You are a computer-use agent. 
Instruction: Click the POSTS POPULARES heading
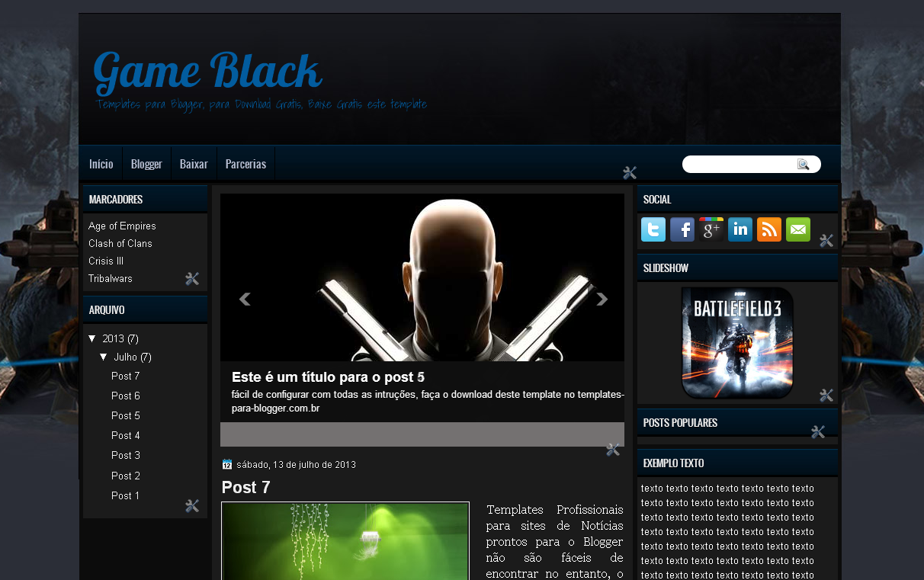tap(680, 422)
